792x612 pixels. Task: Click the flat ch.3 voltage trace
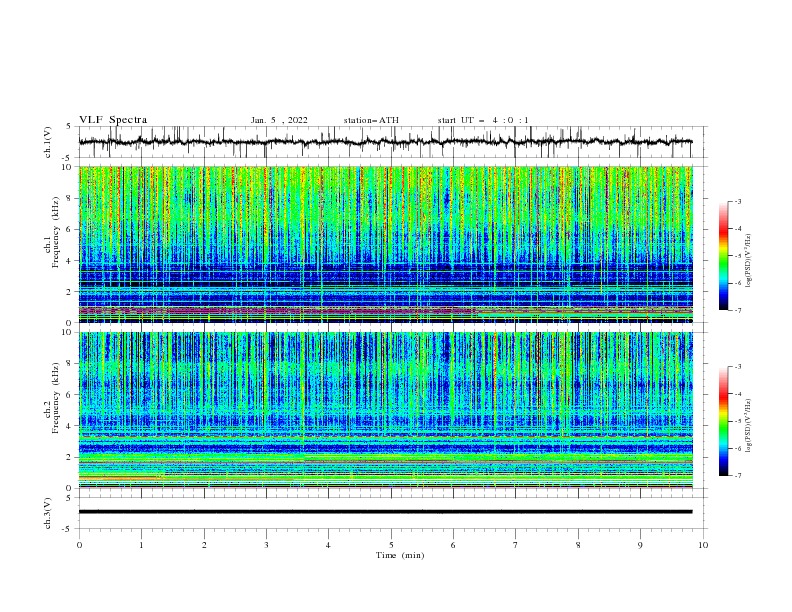click(385, 512)
